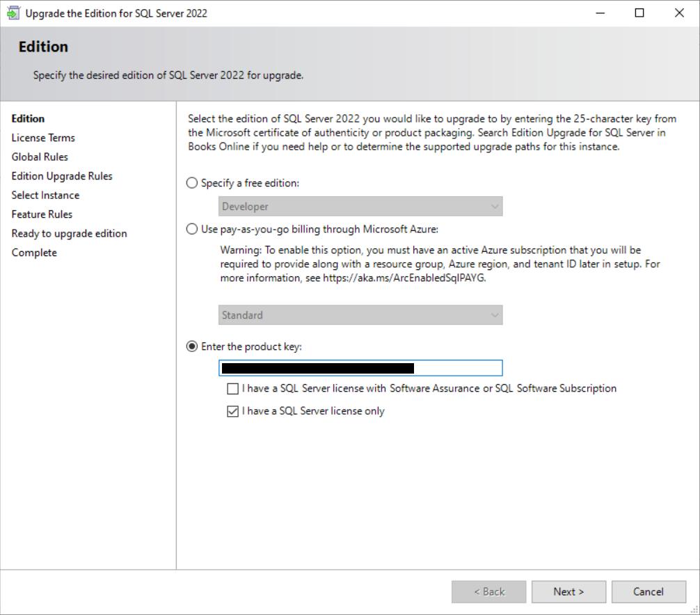The image size is (700, 615).
Task: Maximize the SQL Server setup window
Action: click(639, 13)
